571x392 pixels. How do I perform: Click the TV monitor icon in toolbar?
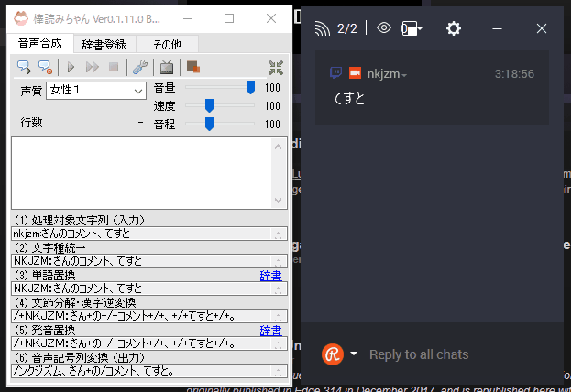pyautogui.click(x=167, y=68)
